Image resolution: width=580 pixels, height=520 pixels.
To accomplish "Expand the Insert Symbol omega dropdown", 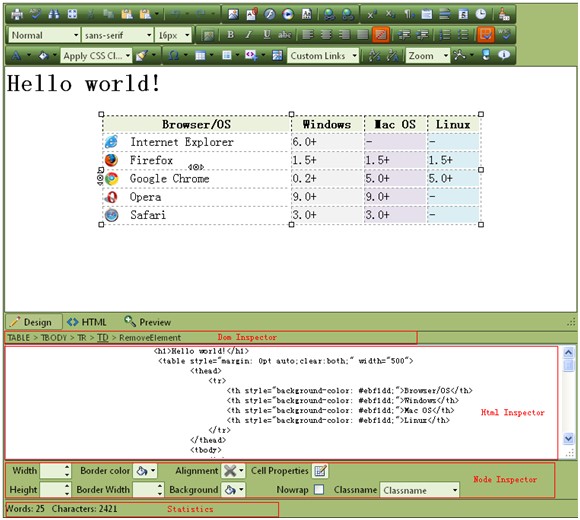I will click(186, 55).
